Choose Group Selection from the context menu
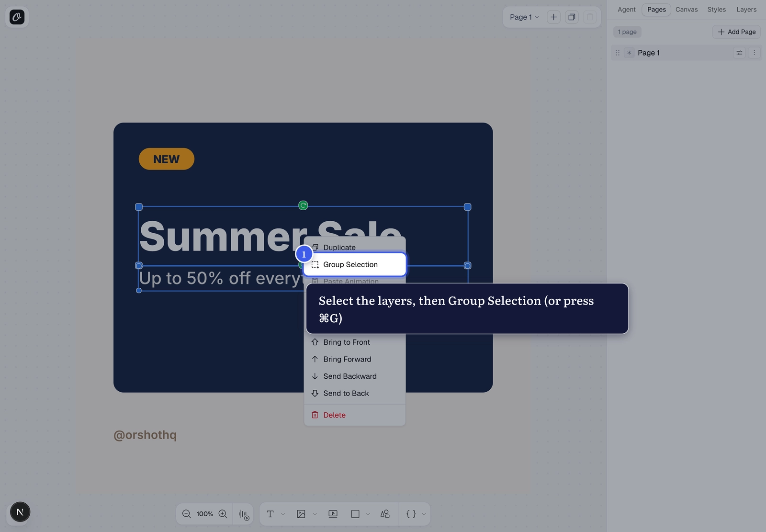Image resolution: width=766 pixels, height=532 pixels. pyautogui.click(x=355, y=264)
